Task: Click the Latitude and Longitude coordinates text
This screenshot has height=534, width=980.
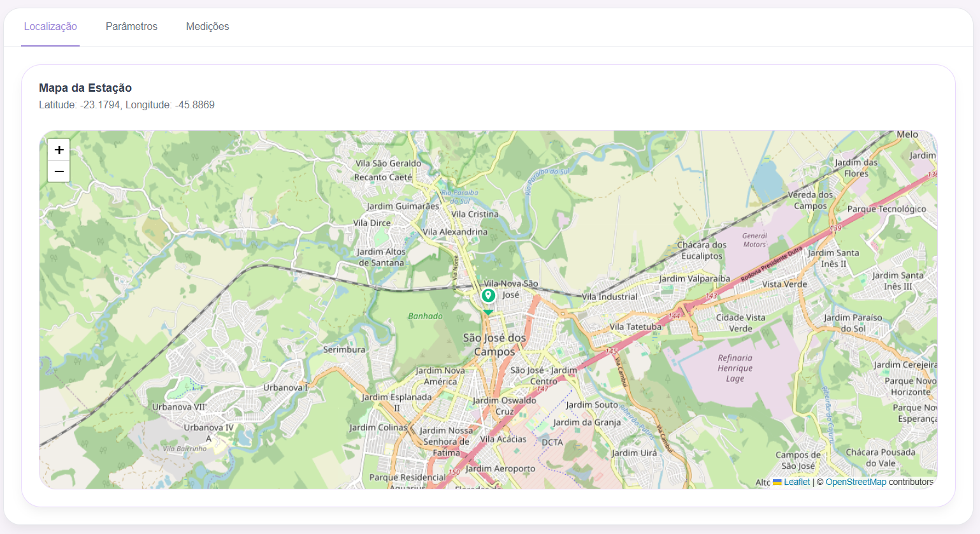Action: [127, 105]
